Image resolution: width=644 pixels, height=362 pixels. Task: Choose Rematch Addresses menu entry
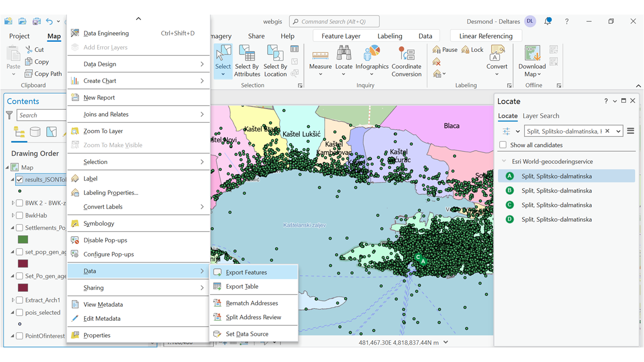point(254,303)
